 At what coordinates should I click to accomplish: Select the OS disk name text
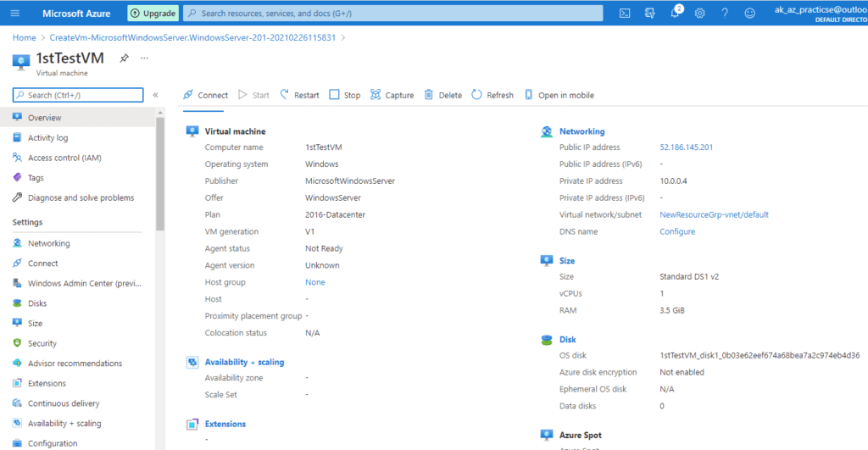pyautogui.click(x=759, y=355)
